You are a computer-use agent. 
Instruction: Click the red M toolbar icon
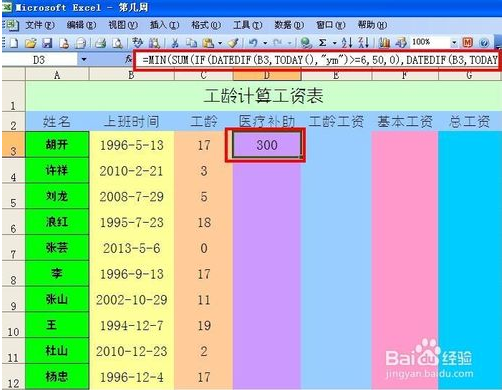468,42
